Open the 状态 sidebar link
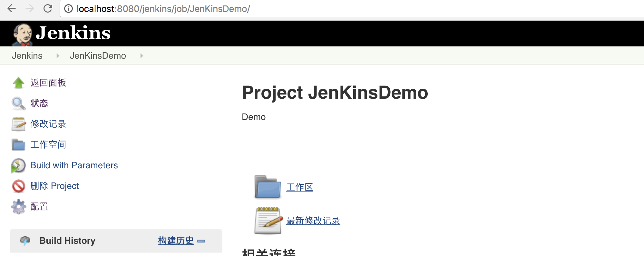 click(39, 103)
